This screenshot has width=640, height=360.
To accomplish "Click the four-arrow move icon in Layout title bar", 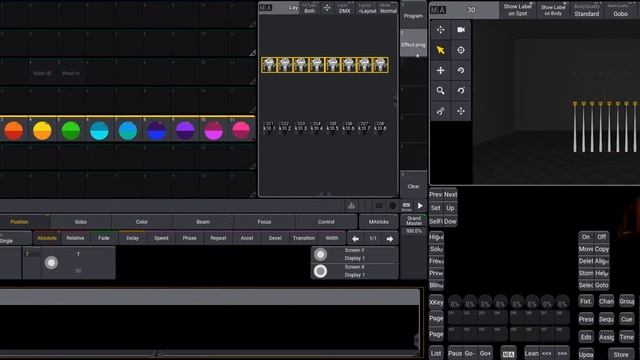I will pos(327,8).
